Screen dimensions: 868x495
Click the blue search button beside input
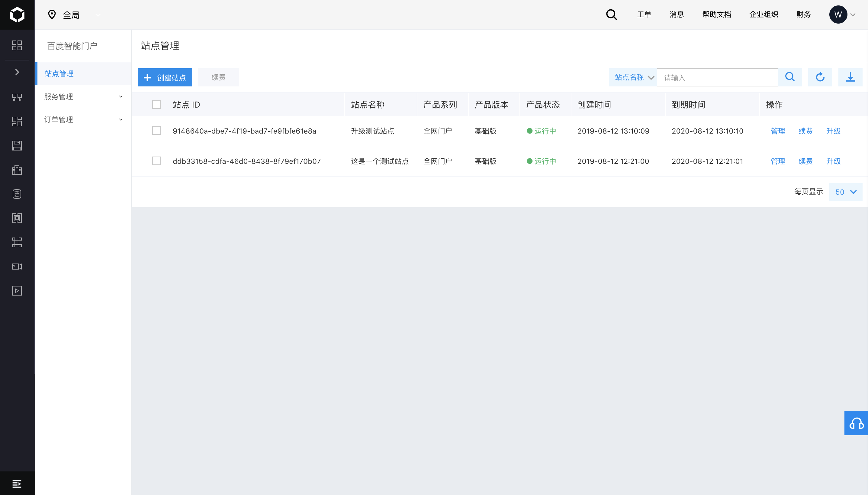(x=790, y=77)
